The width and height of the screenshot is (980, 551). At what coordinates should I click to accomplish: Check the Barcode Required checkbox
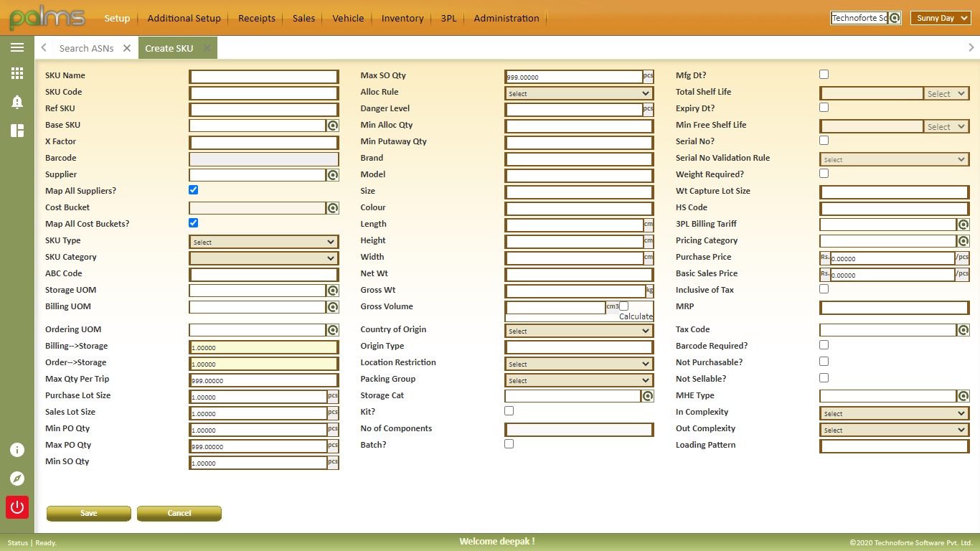pos(824,344)
